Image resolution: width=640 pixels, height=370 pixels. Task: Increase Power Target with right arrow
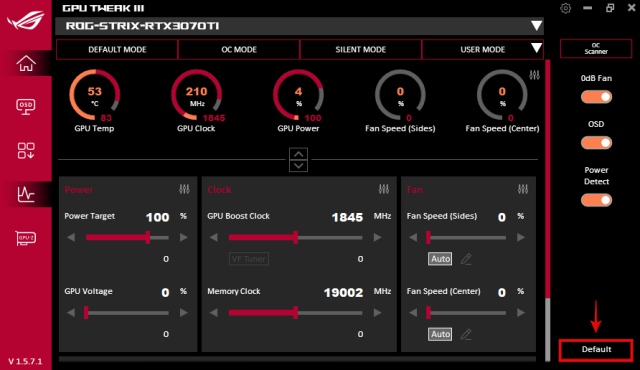(x=184, y=237)
